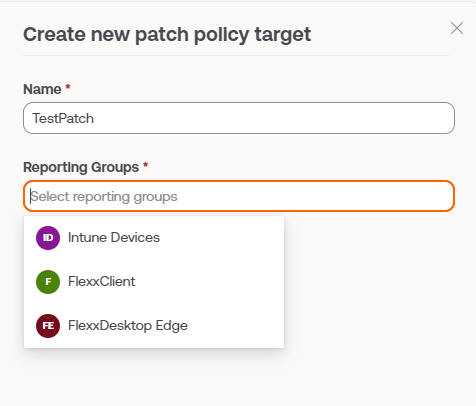This screenshot has height=406, width=476.
Task: Open the Reporting Groups combo box
Action: [239, 196]
